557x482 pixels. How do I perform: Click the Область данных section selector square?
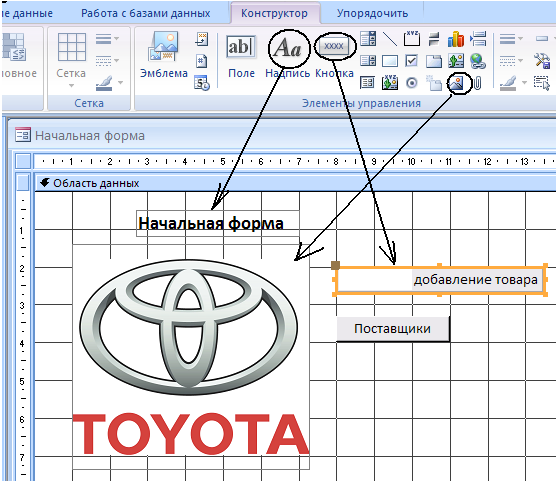[23, 183]
